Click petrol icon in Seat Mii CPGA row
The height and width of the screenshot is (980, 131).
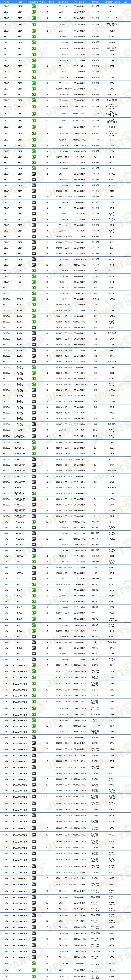[x=34, y=271]
